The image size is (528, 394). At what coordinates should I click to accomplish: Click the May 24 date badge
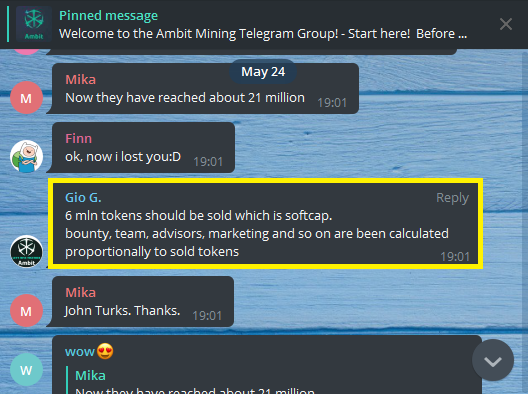(x=263, y=72)
